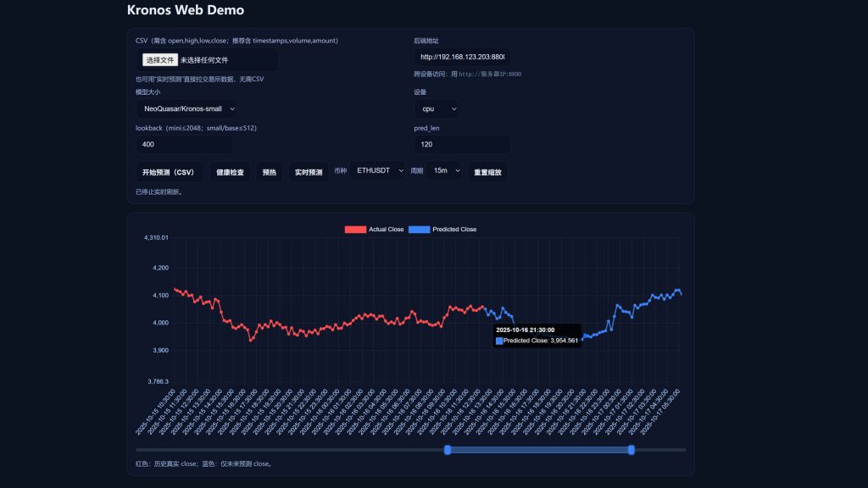Open the 币种 ETHUSDT symbol dropdown

(378, 171)
